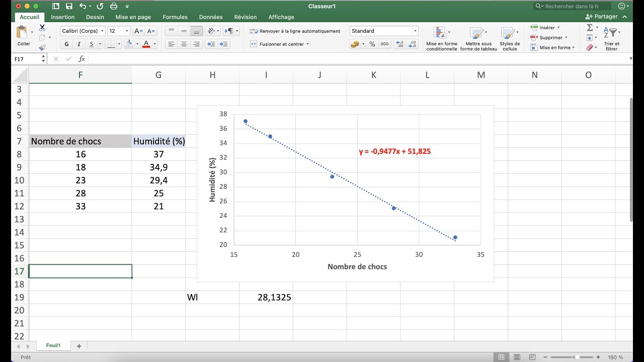
Task: Switch to Normal view in status bar
Action: [x=501, y=357]
